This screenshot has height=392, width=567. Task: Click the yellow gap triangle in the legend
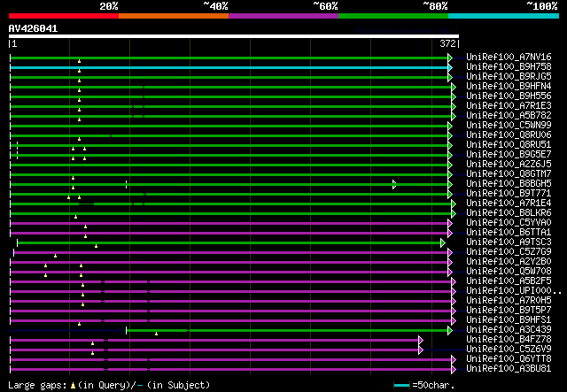click(x=74, y=386)
